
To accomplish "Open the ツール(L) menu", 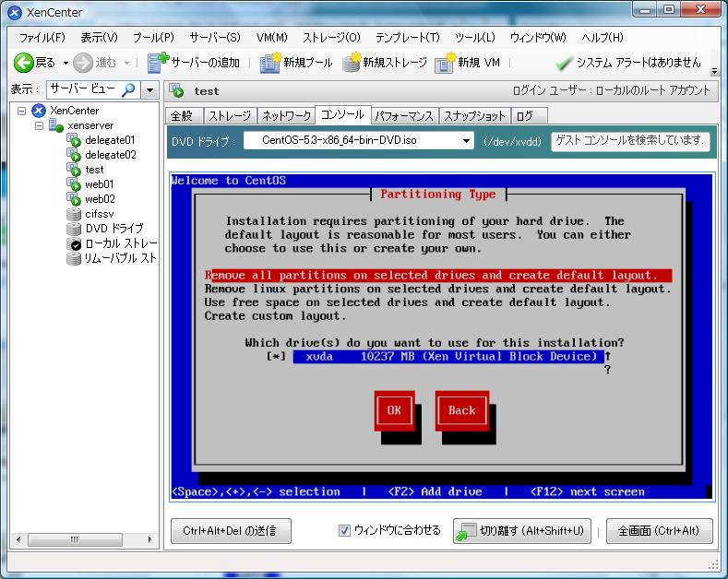I will click(x=475, y=38).
